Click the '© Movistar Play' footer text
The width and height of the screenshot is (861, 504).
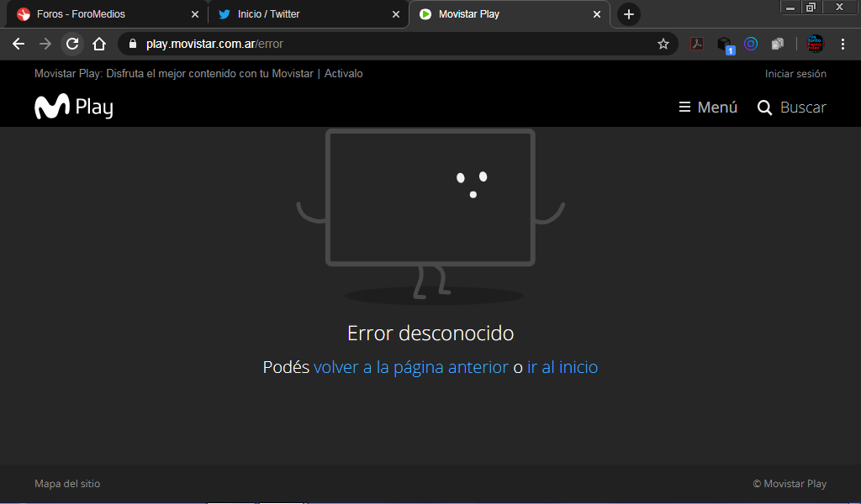point(790,484)
